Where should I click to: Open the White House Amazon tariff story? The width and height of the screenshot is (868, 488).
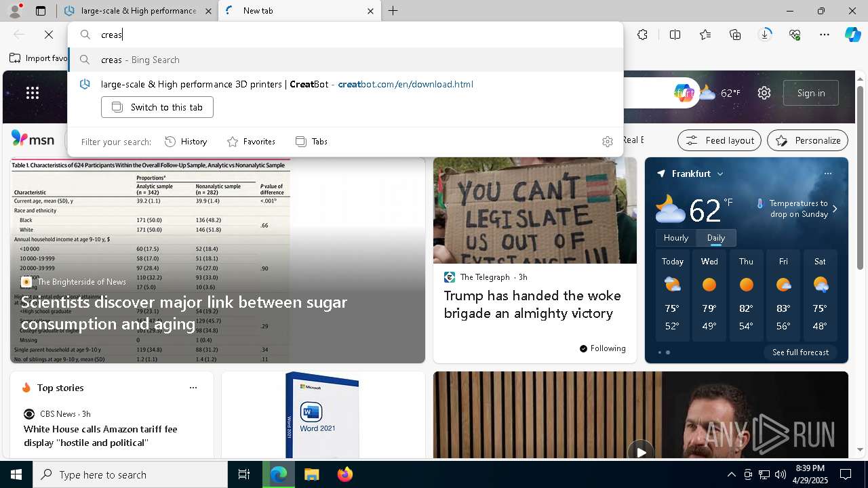[100, 436]
